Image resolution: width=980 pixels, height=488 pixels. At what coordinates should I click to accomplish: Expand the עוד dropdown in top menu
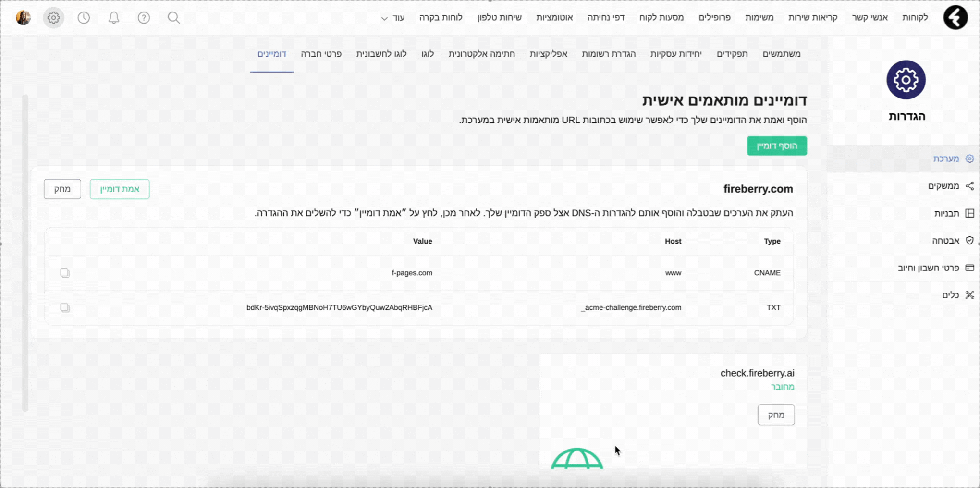[x=393, y=18]
